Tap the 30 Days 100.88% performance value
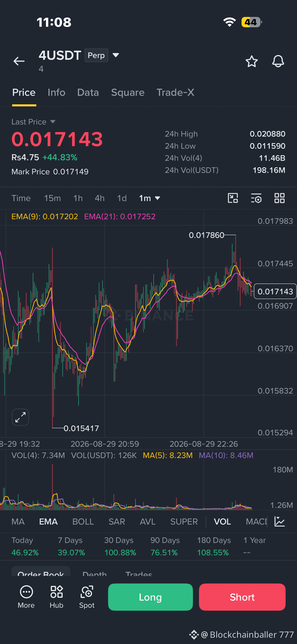Image resolution: width=297 pixels, height=644 pixels. 120,553
